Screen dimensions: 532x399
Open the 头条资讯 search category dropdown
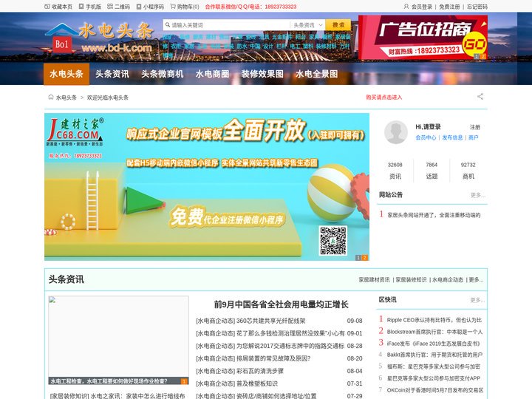pyautogui.click(x=307, y=25)
